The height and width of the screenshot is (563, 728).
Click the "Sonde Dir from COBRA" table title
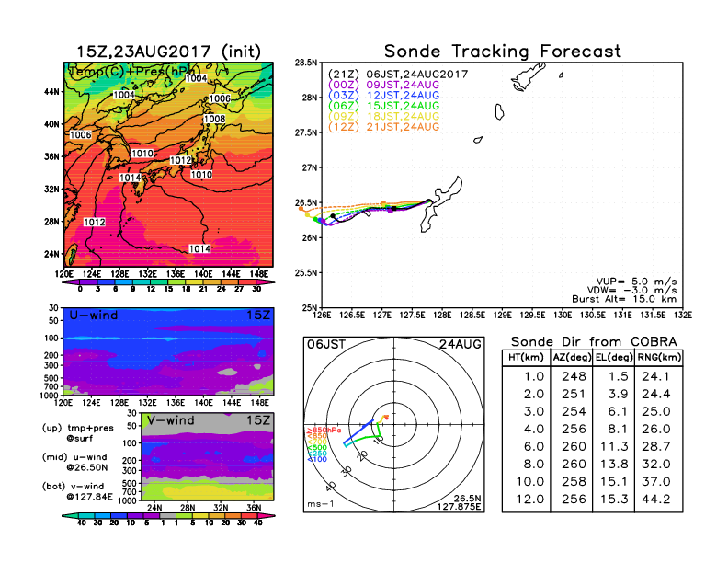tap(594, 342)
